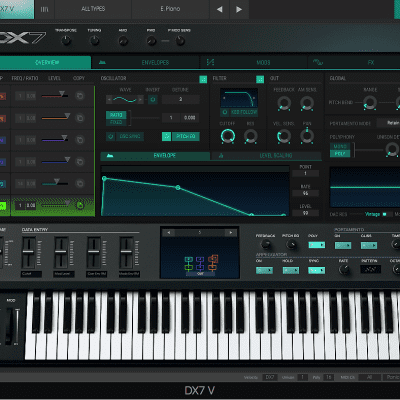Screen dimensions: 400x400
Task: Toggle the Filter section on/off
Action: [x=260, y=79]
